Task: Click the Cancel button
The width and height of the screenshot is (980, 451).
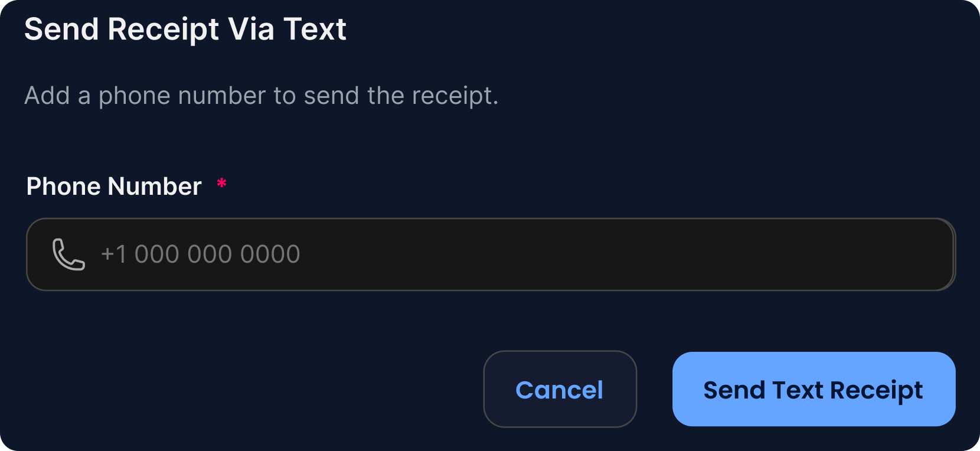Action: (560, 390)
